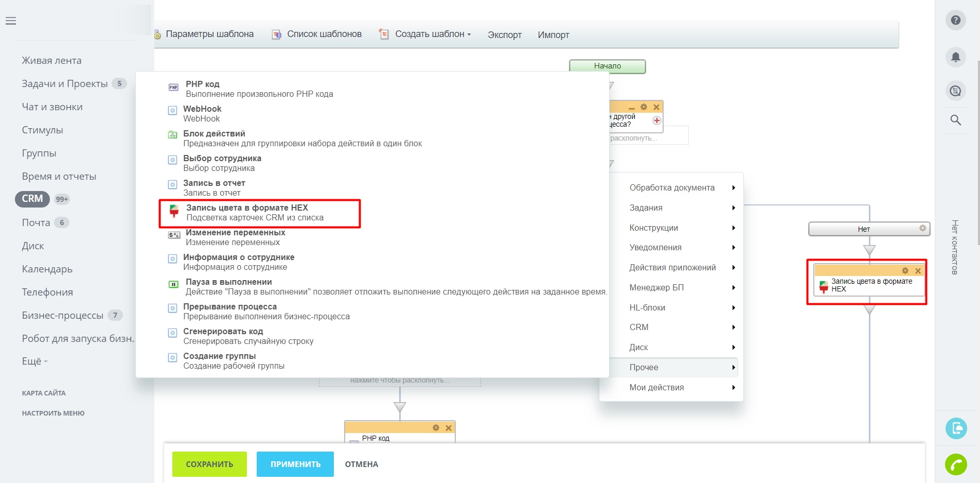This screenshot has width=980, height=483.
Task: Click the help question mark icon
Action: pyautogui.click(x=955, y=20)
